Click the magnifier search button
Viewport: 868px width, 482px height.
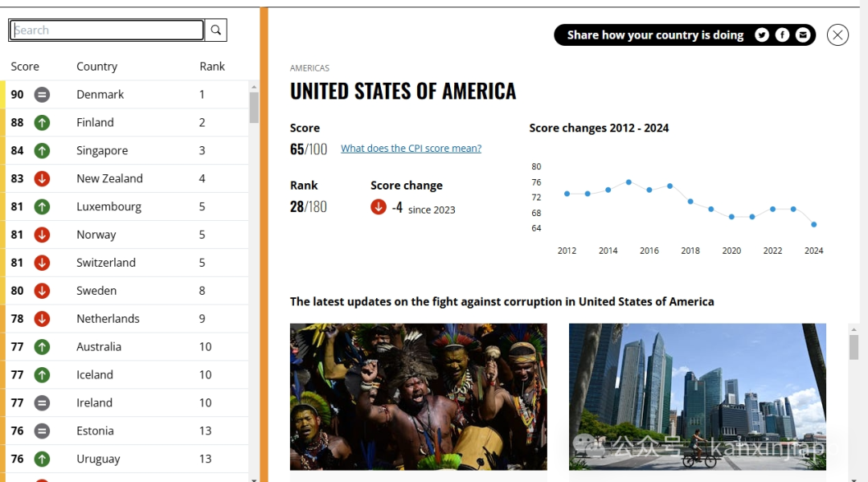point(216,30)
